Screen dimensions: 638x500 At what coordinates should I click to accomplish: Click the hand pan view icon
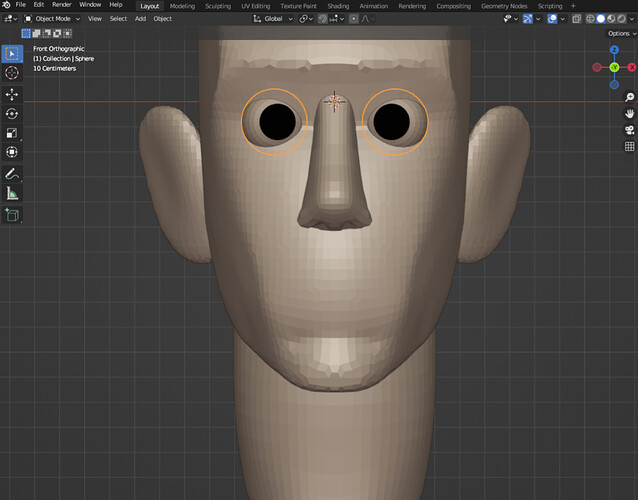pyautogui.click(x=629, y=114)
